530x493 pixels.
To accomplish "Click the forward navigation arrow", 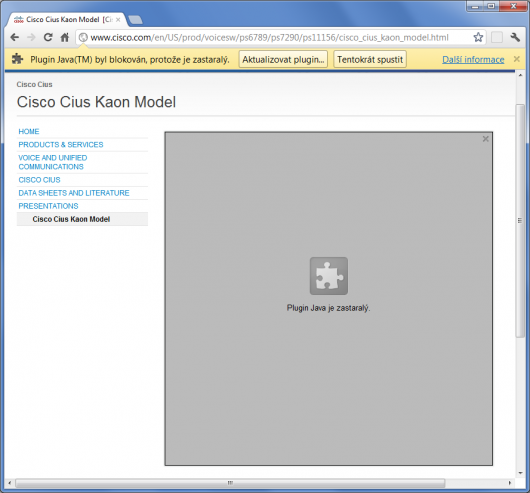I will (x=31, y=37).
